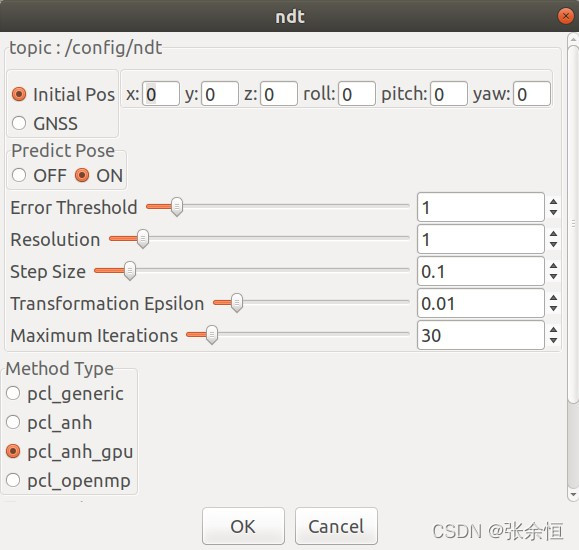
Task: Click the vertical scrollbar thumb
Action: (573, 224)
